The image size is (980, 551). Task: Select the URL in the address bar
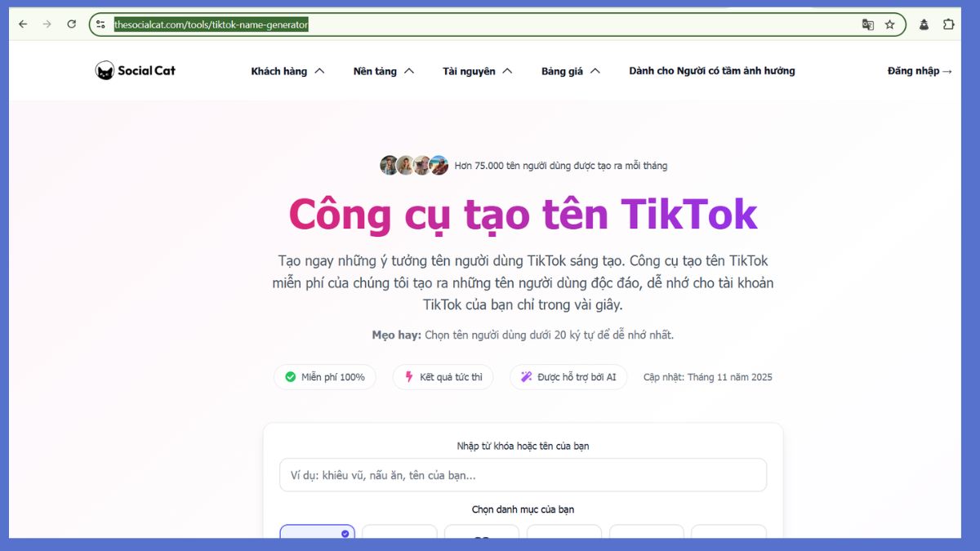(211, 24)
